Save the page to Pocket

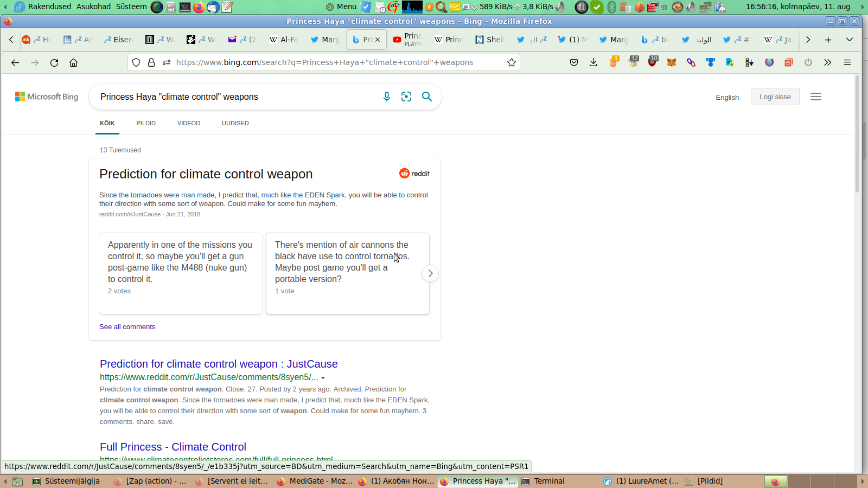[x=574, y=62]
